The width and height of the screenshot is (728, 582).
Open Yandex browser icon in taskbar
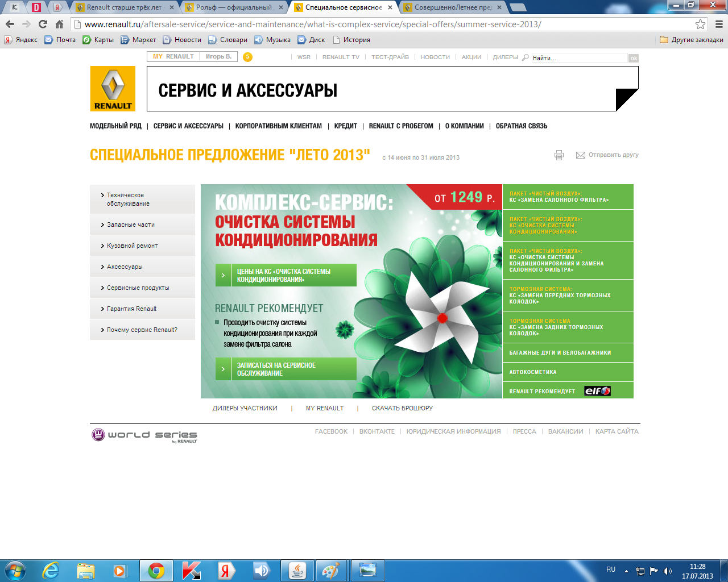click(226, 570)
